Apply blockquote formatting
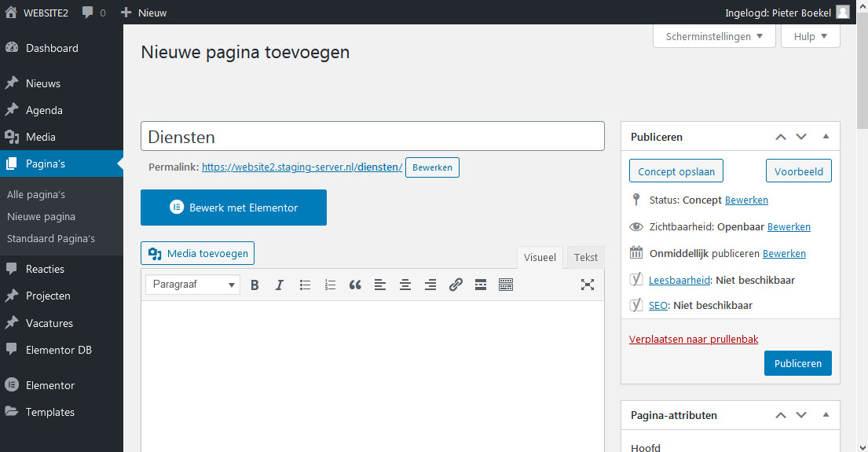The height and width of the screenshot is (452, 868). [x=355, y=285]
